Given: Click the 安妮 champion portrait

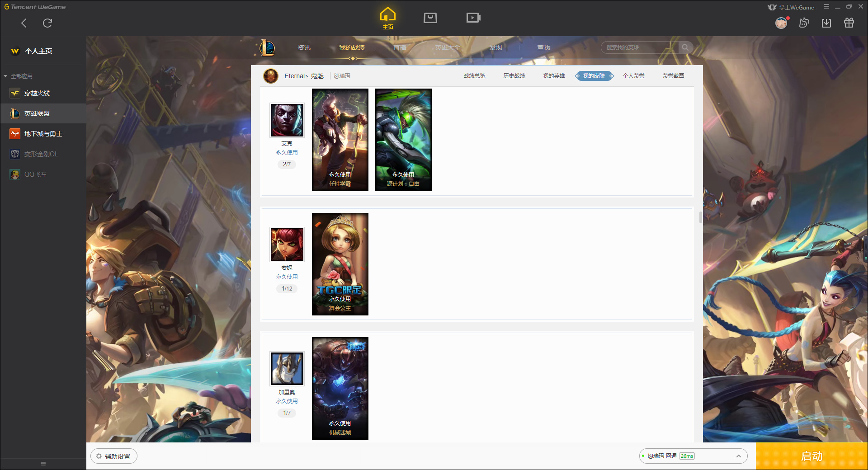Looking at the screenshot, I should [x=287, y=244].
